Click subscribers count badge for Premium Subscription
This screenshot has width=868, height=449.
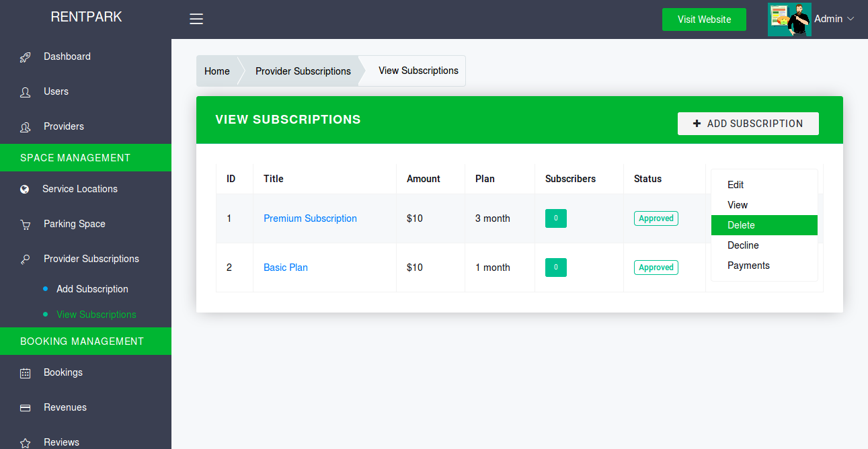556,218
